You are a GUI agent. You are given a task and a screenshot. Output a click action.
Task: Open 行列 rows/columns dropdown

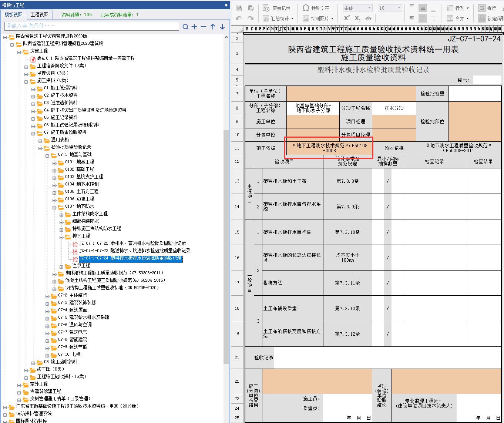click(458, 8)
